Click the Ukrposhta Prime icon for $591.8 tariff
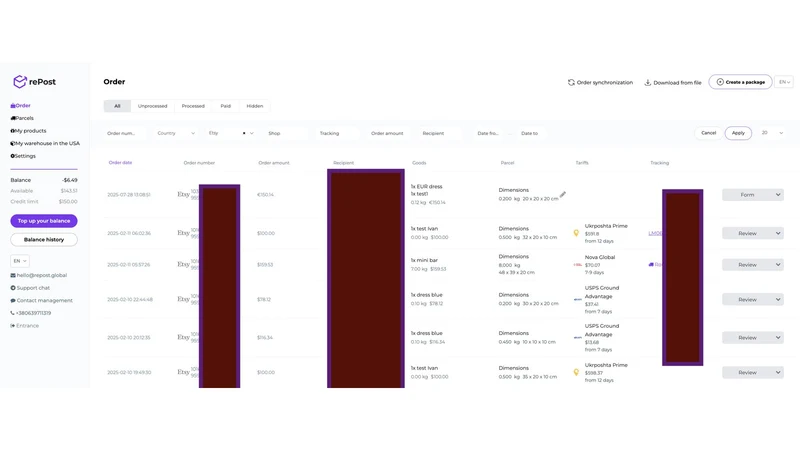Viewport: 800px width, 450px height. tap(576, 233)
